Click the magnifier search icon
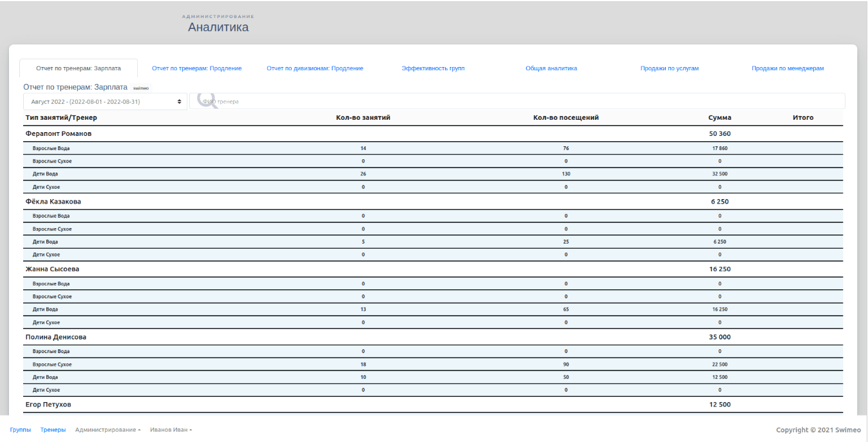This screenshot has height=442, width=868. (x=208, y=101)
